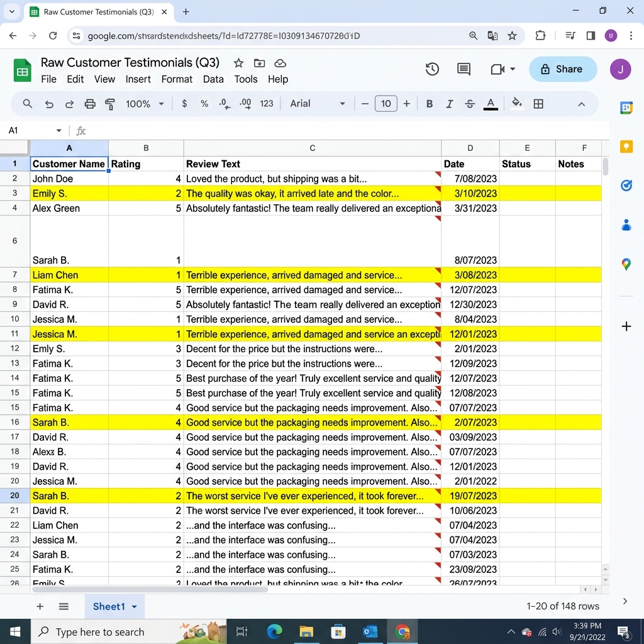Open the Insert menu

[x=138, y=79]
